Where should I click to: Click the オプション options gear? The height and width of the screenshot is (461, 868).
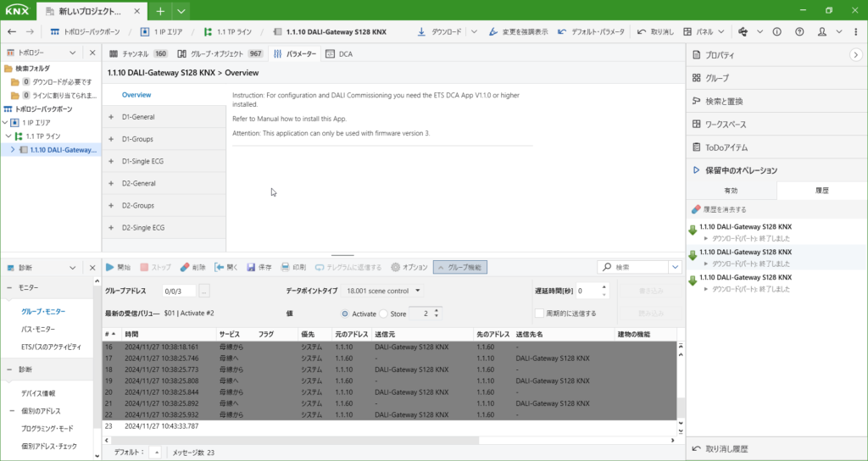click(409, 267)
